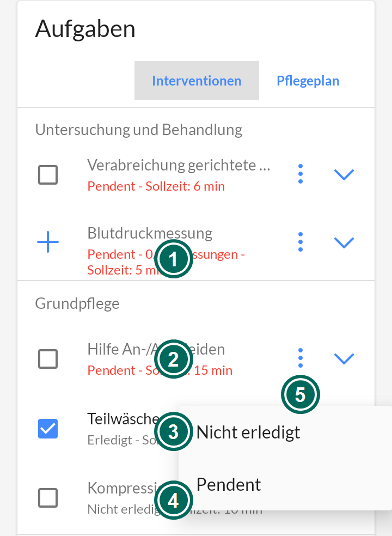Check the Verabreichung gerichtete task checkbox

coord(48,175)
